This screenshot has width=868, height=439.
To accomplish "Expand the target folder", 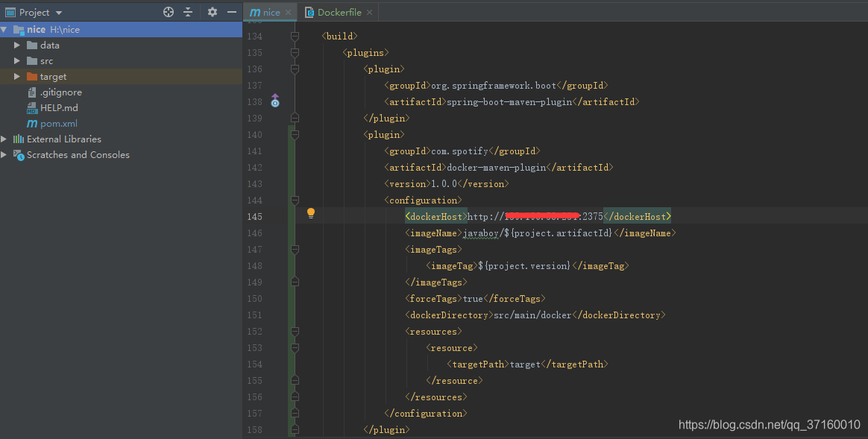I will [x=16, y=76].
